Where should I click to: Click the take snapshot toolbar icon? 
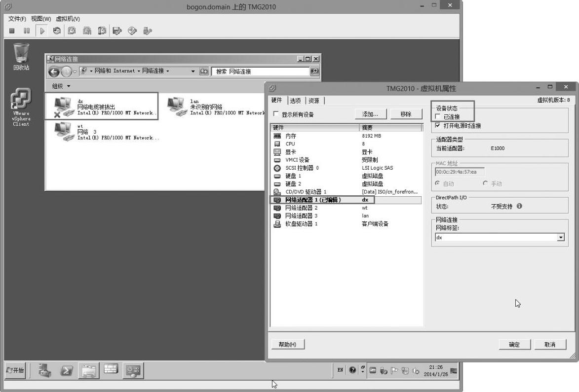72,31
